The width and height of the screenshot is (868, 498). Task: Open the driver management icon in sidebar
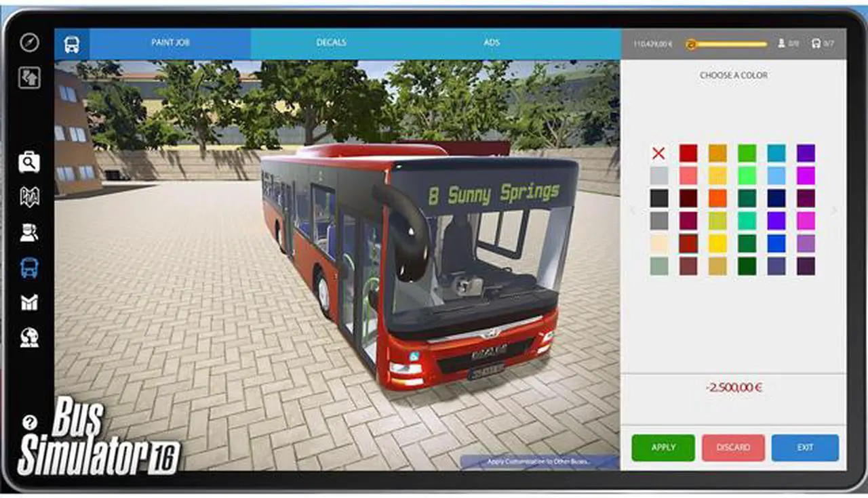pyautogui.click(x=29, y=232)
